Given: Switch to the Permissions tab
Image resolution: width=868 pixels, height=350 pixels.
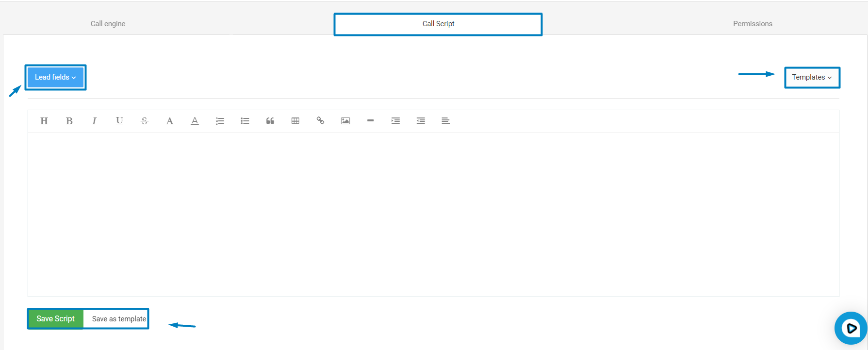Looking at the screenshot, I should [x=753, y=24].
